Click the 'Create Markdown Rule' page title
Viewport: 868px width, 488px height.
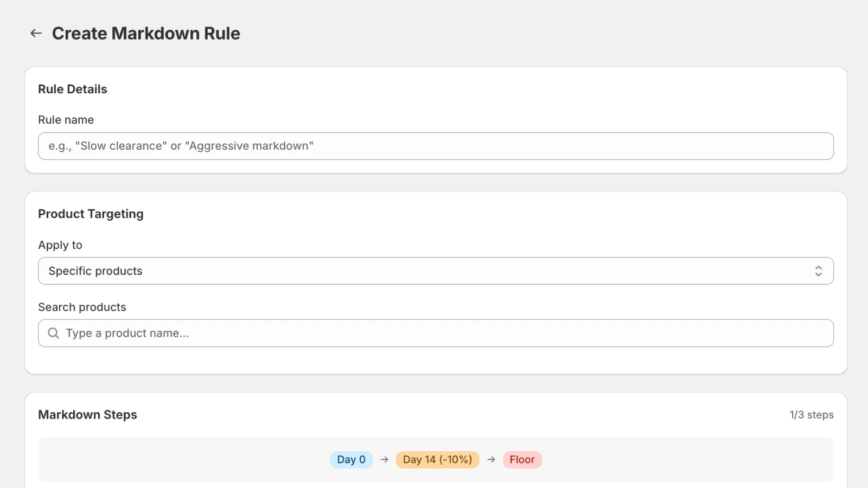[145, 33]
